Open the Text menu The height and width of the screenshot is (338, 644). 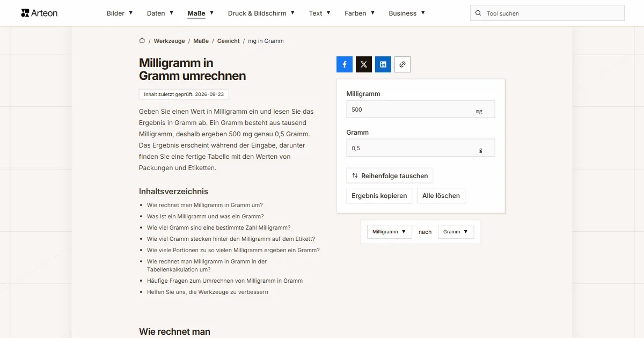pos(320,13)
